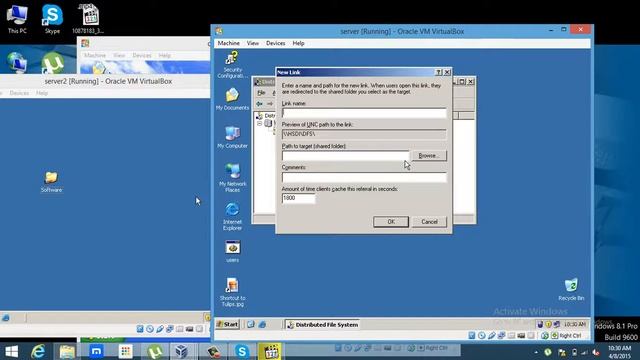The height and width of the screenshot is (360, 640).
Task: Click Forward arrow in Distributed File System toolbar
Action: (270, 104)
